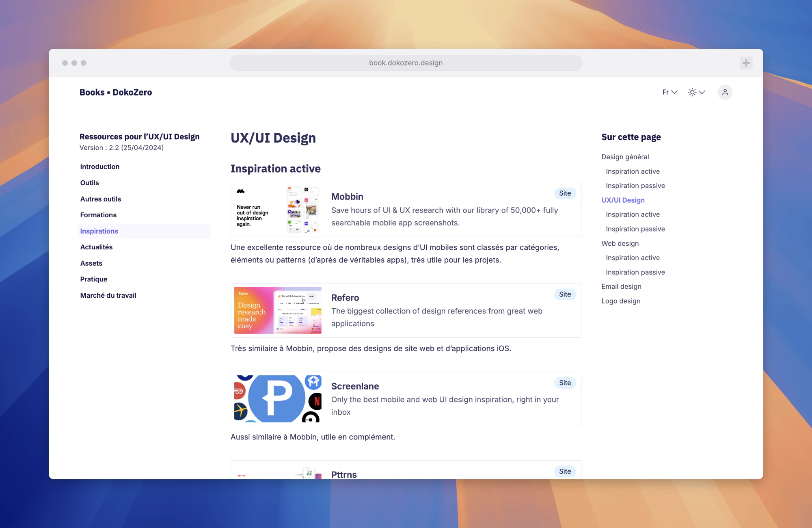Jump to Inspiration active under Web design
812x528 pixels.
point(633,258)
